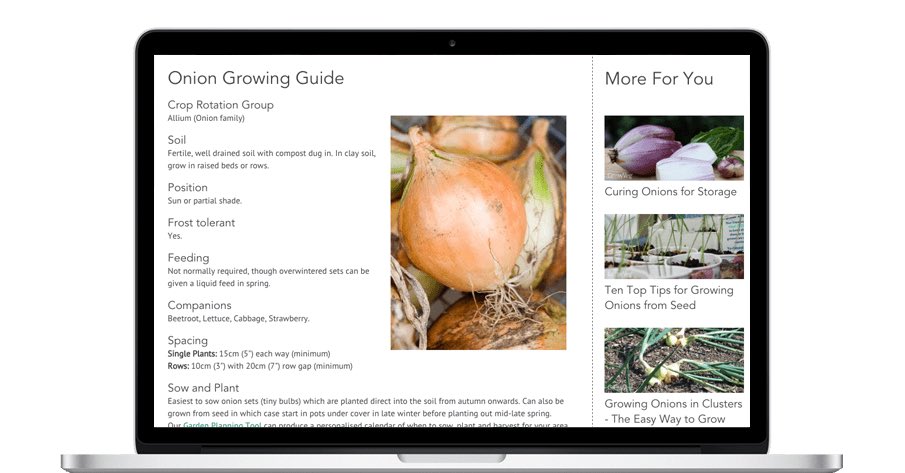Open Growing Onions in Clusters article link
Viewport: 905px width, 473px height.
[x=673, y=411]
